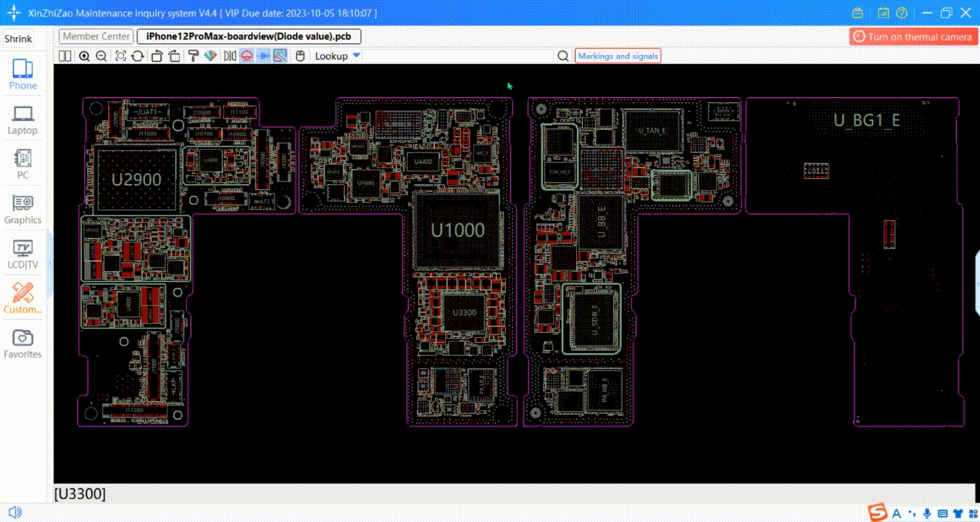Click the search magnifier next to Lookup field

coord(562,56)
